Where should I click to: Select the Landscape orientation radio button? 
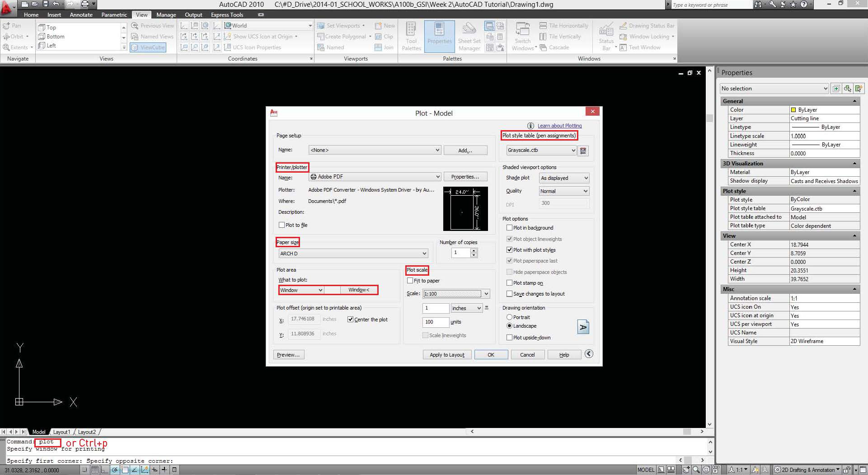click(x=509, y=326)
